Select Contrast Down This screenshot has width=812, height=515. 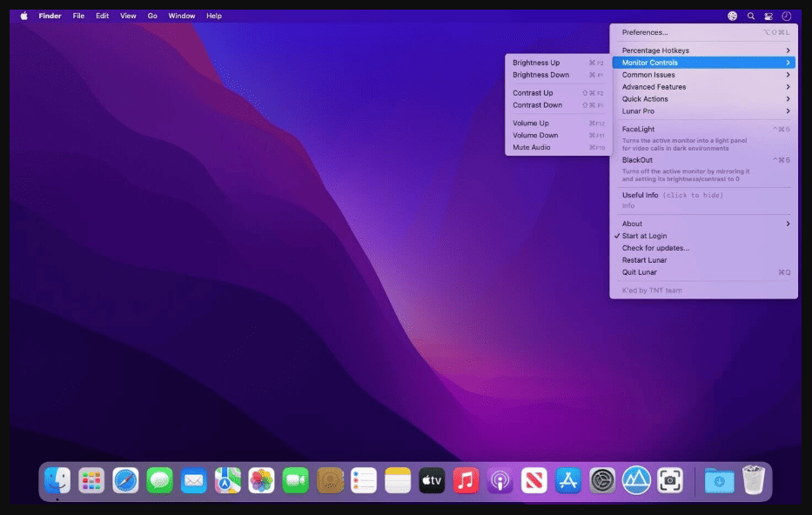point(558,105)
